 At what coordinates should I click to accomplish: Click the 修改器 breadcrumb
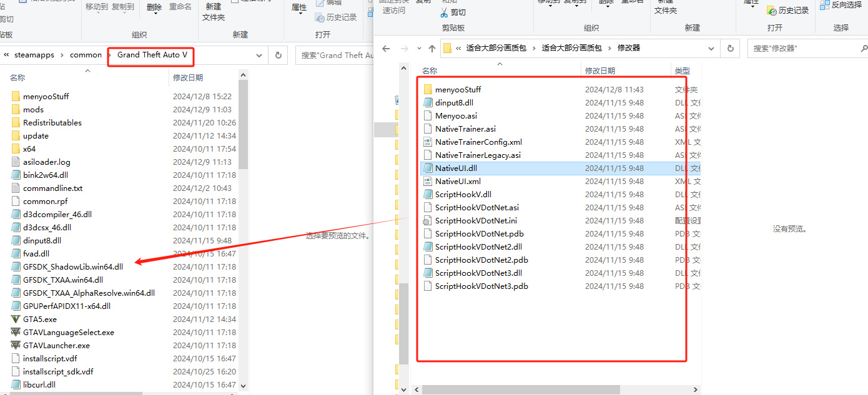pyautogui.click(x=629, y=48)
